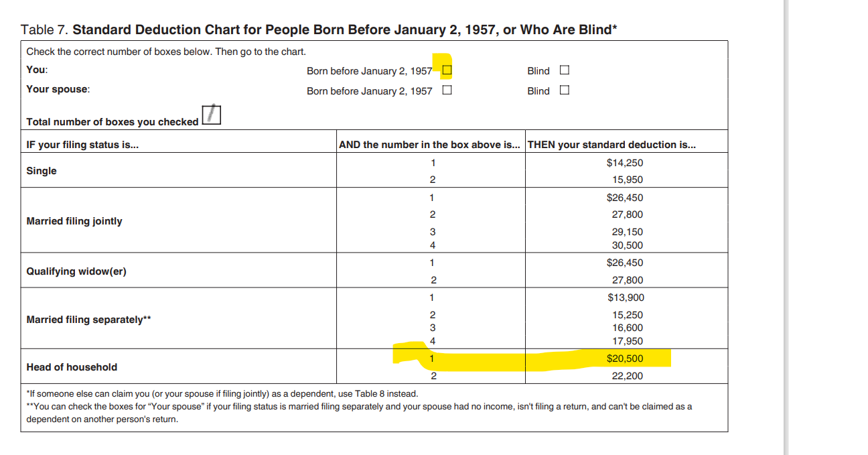Check the Blind box in the You row
868x455 pixels.
coord(565,70)
